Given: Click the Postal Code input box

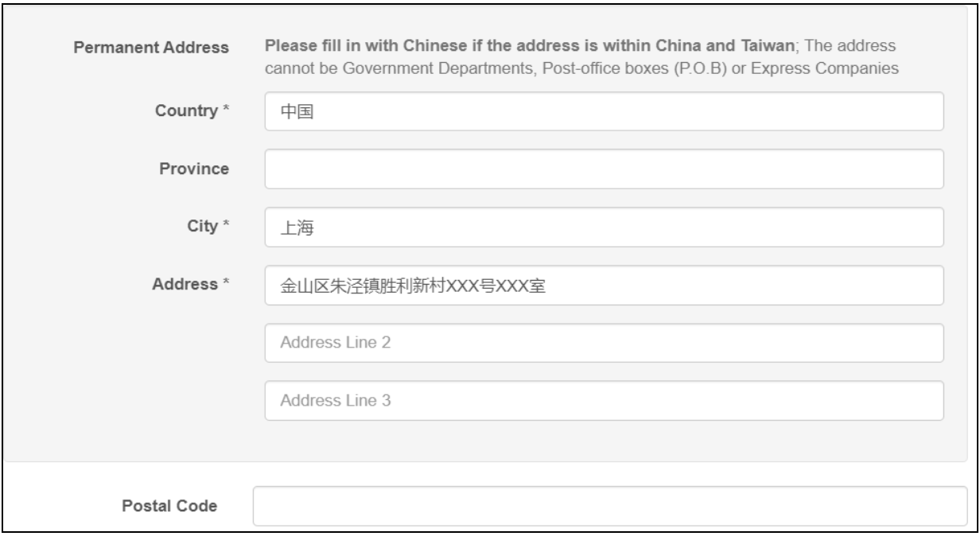Looking at the screenshot, I should [x=609, y=506].
